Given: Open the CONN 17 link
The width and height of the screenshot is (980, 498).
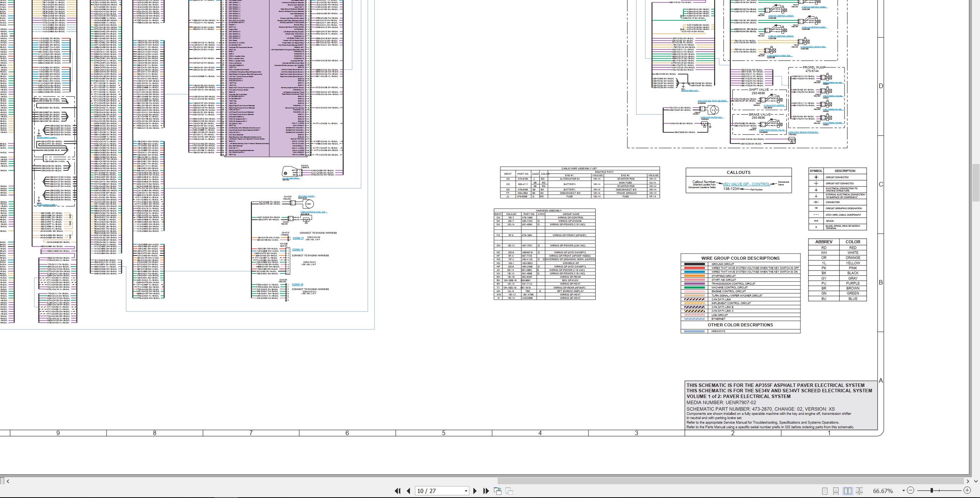Looking at the screenshot, I should coord(298,238).
